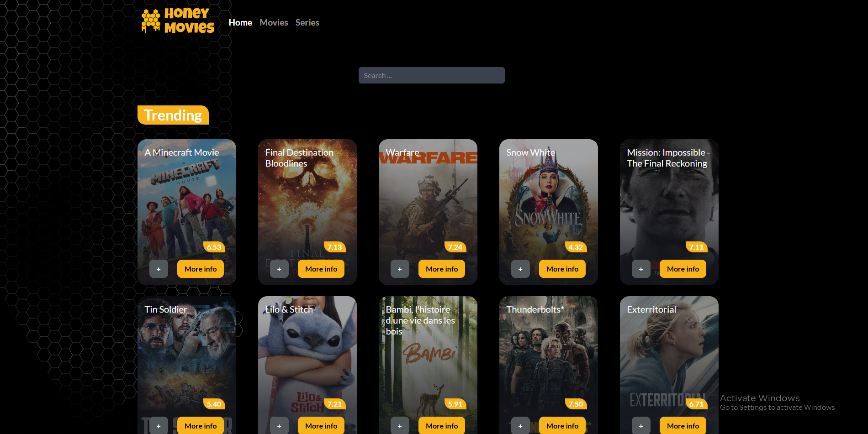Open More info for Lilo & Stitch
868x434 pixels.
coord(321,425)
